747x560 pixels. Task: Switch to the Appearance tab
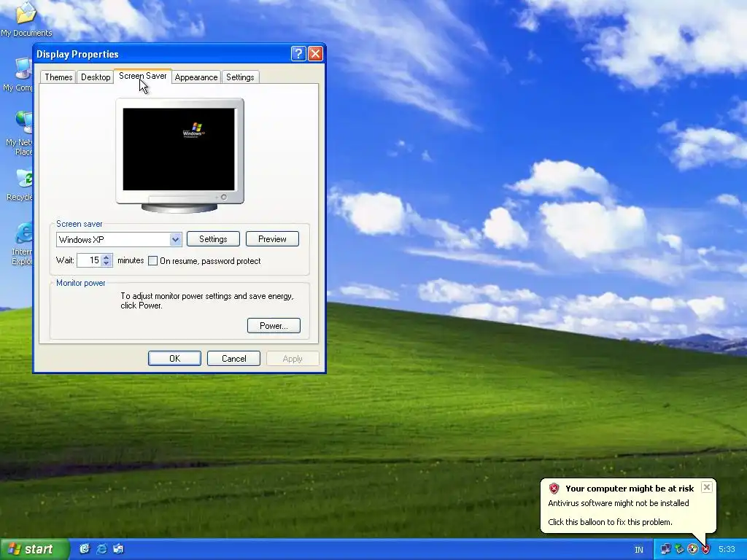pyautogui.click(x=196, y=77)
